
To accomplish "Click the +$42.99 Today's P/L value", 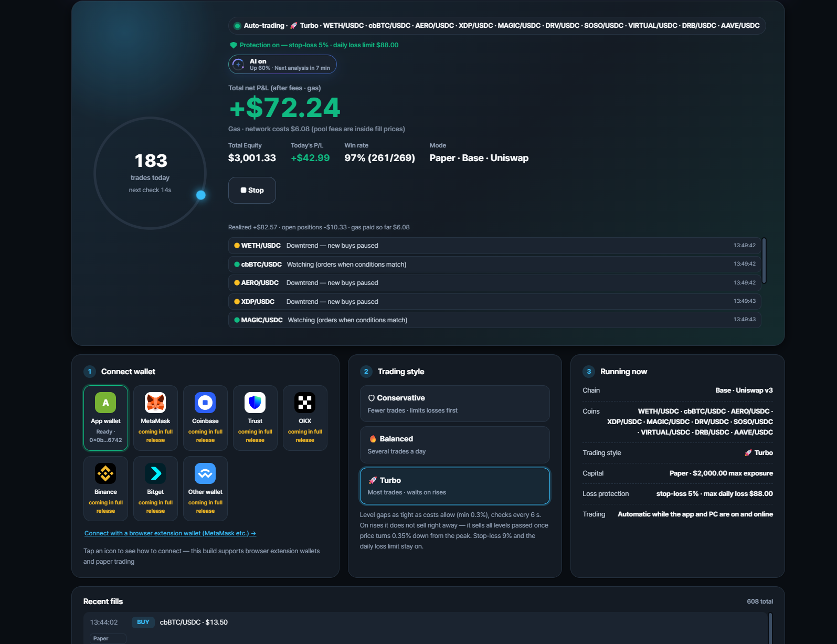I will (310, 158).
